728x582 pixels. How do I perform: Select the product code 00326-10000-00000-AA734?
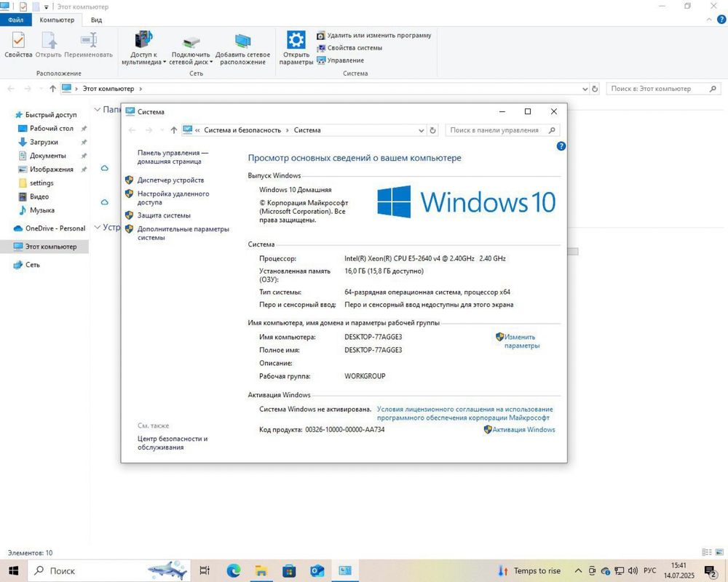click(x=344, y=430)
